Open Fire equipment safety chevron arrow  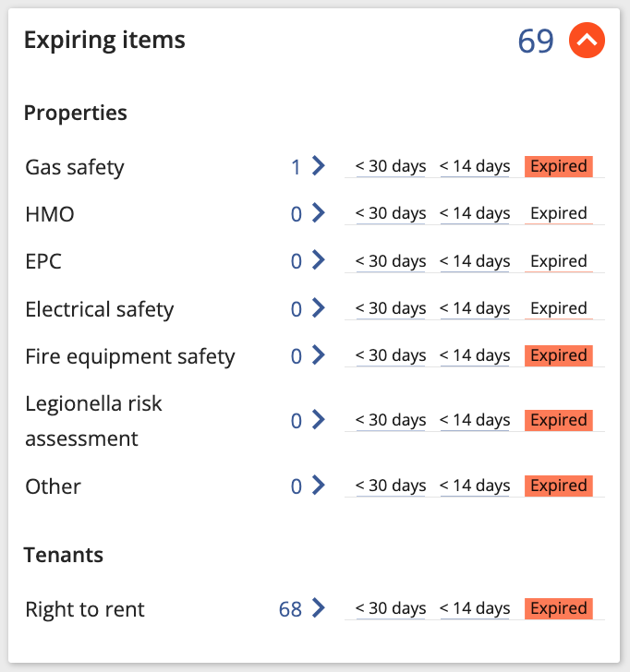coord(318,354)
